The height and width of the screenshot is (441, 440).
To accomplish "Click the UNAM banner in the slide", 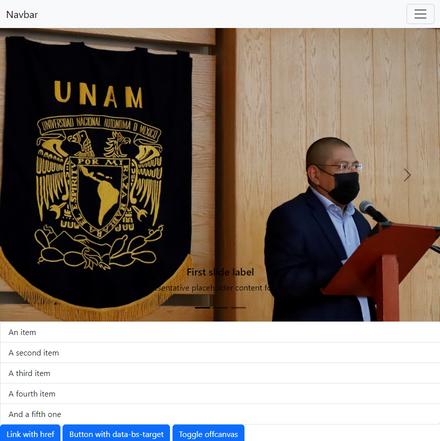I will pos(96,177).
